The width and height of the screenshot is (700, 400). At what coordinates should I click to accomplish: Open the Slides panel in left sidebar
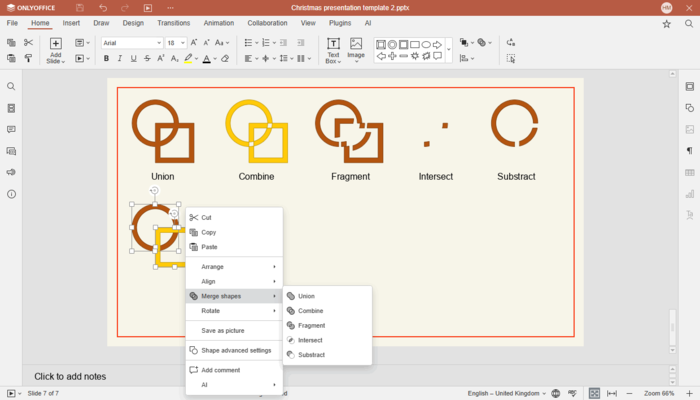[x=11, y=108]
